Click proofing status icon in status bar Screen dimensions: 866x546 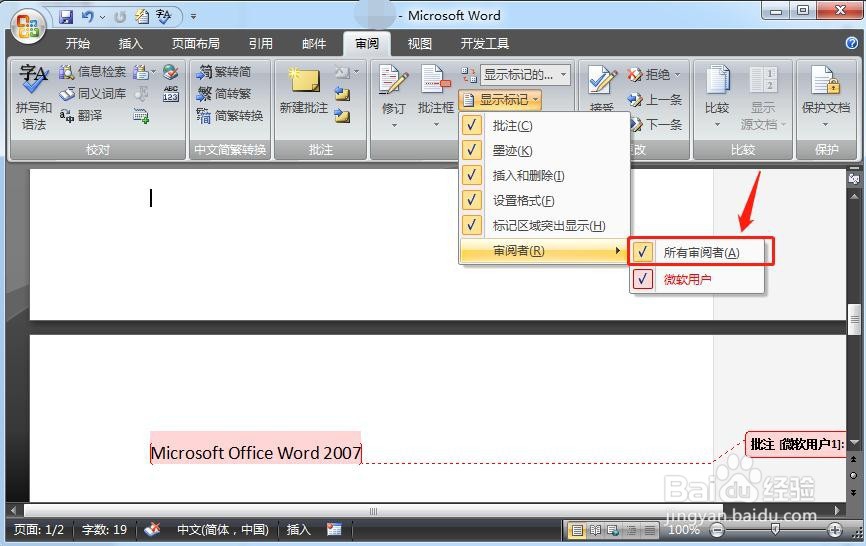[x=152, y=529]
